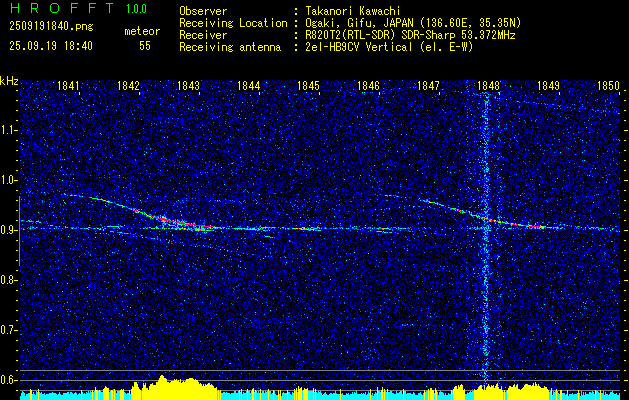
Task: Click the antenna 2el-HB9CV Vertical text
Action: (x=389, y=47)
